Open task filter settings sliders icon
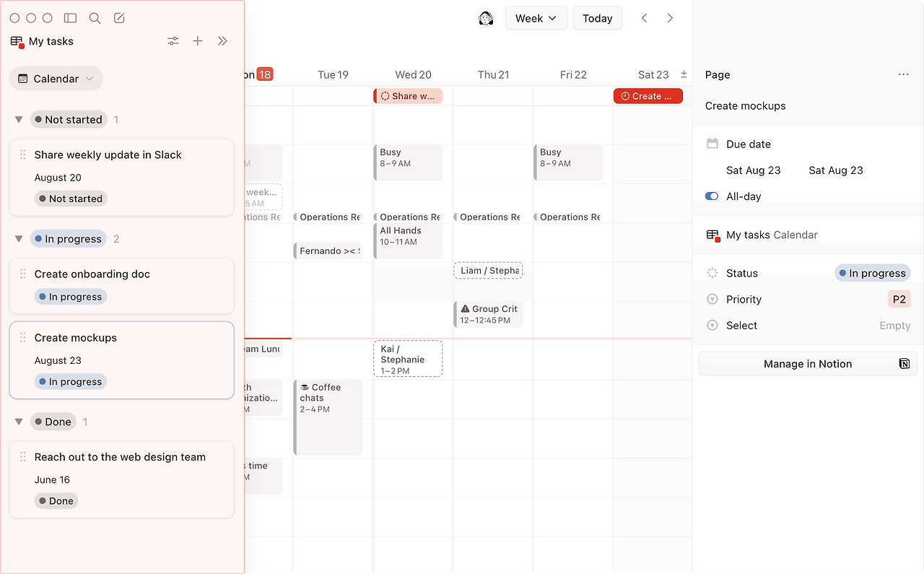924x574 pixels. (x=173, y=41)
